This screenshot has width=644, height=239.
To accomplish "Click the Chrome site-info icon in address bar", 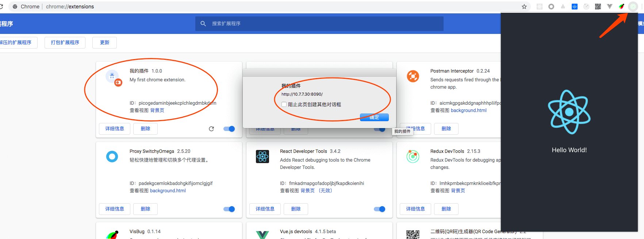I will pos(15,7).
